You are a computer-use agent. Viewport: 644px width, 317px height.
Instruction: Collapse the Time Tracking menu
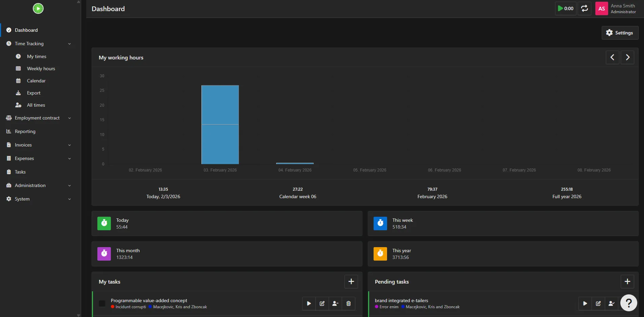tap(29, 44)
